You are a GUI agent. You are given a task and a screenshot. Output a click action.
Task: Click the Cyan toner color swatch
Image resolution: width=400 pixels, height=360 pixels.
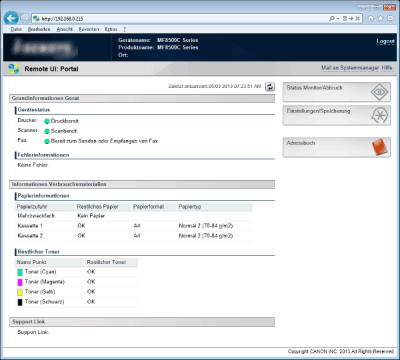coord(20,272)
